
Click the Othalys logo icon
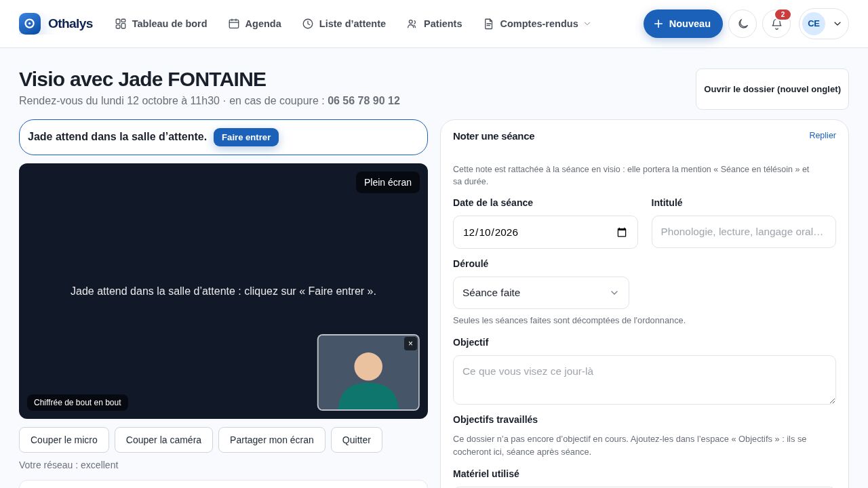tap(30, 24)
